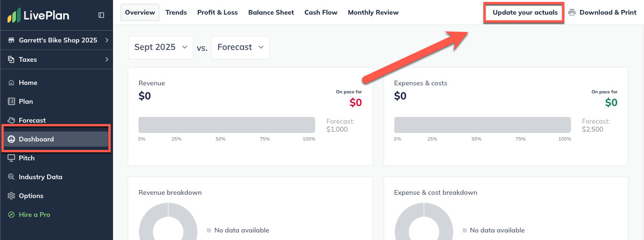Open the Balance Sheet tab
The image size is (644, 240).
[x=271, y=12]
